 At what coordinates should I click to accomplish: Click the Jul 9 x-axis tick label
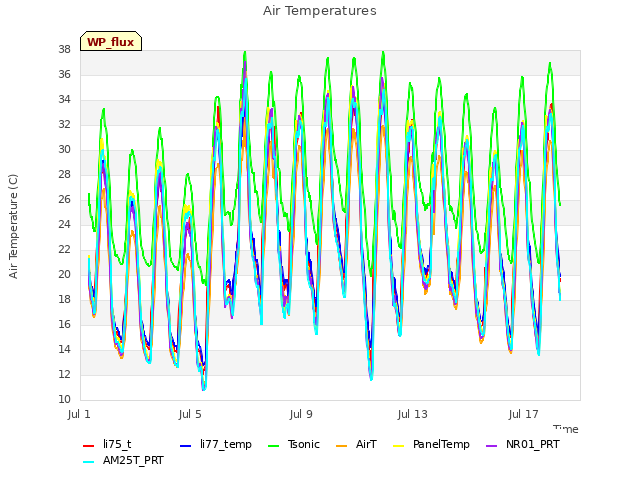[x=301, y=414]
